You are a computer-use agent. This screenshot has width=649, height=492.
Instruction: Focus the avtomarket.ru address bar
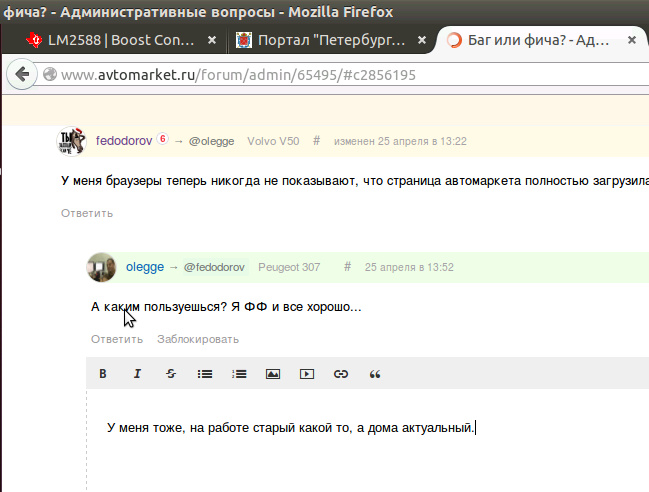344,74
